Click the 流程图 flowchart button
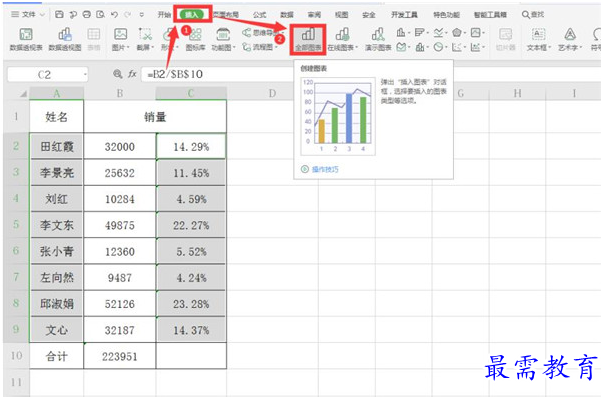Image resolution: width=606 pixels, height=399 pixels. tap(260, 47)
